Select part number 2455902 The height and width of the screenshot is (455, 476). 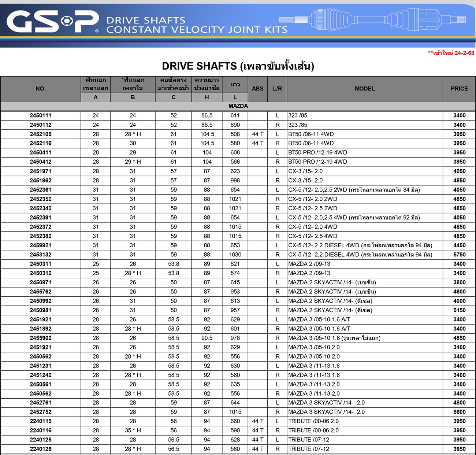pyautogui.click(x=41, y=338)
